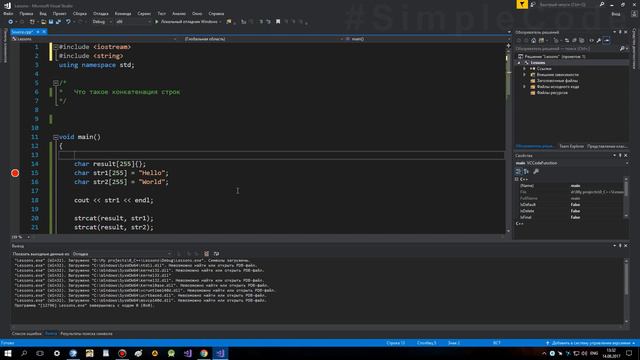
Task: Click the Categorized view icon in Properties panel
Action: point(518,171)
